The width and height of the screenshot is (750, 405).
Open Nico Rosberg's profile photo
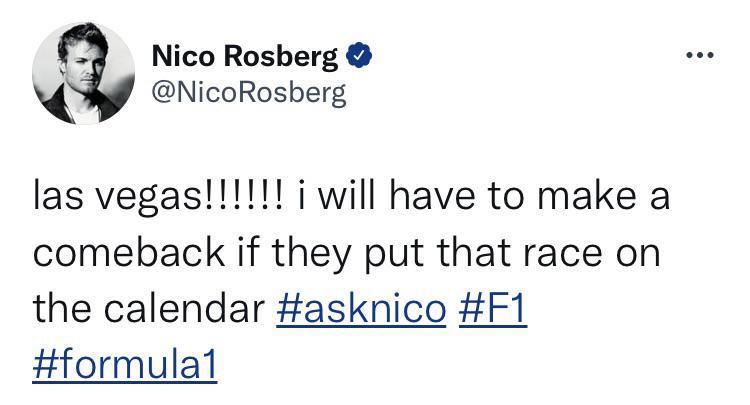pyautogui.click(x=84, y=73)
